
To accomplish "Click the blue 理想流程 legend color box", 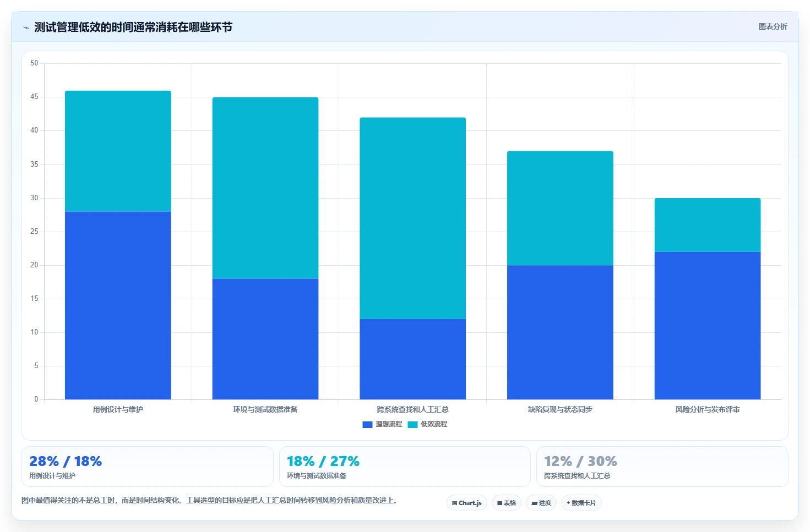I will (x=367, y=424).
